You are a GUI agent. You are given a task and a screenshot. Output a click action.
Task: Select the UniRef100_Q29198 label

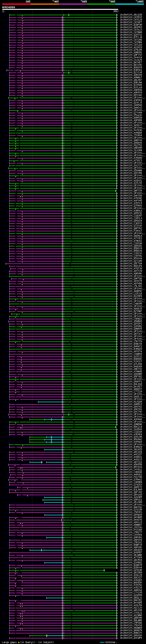[x=131, y=570]
